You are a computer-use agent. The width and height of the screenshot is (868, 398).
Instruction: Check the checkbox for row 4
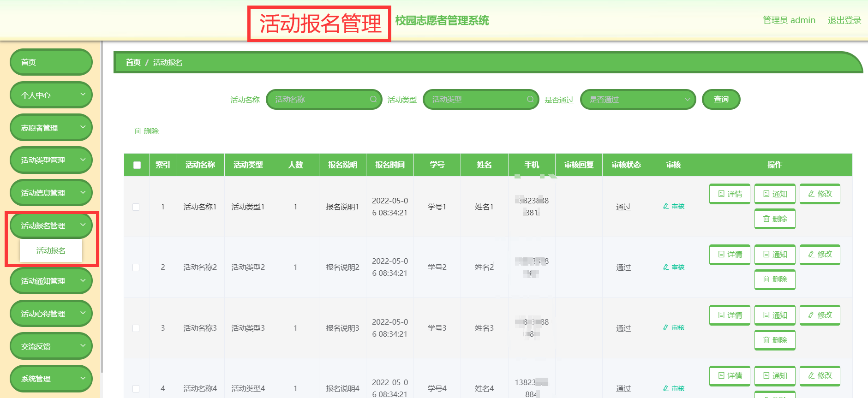click(136, 389)
